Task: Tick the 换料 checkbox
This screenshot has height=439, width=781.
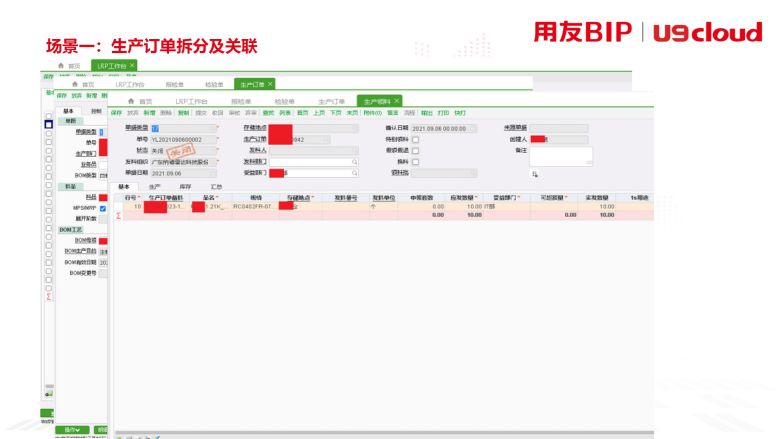Action: [x=415, y=162]
